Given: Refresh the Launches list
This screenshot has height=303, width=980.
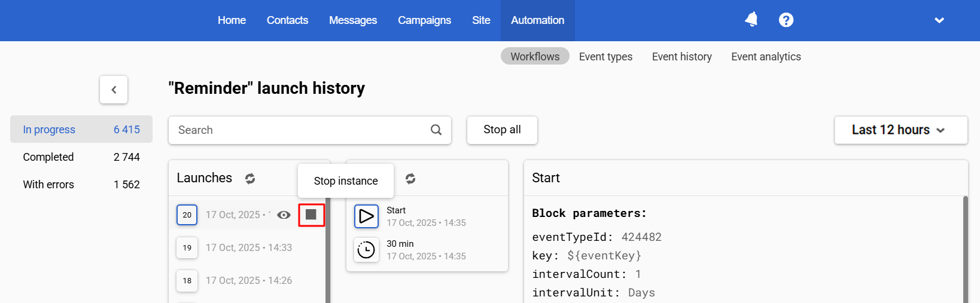Looking at the screenshot, I should pos(250,178).
